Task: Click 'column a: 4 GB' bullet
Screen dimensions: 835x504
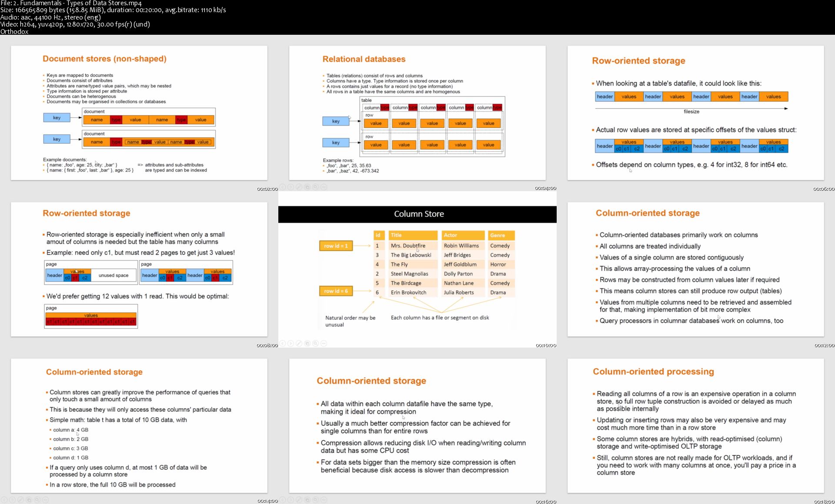Action: click(70, 430)
